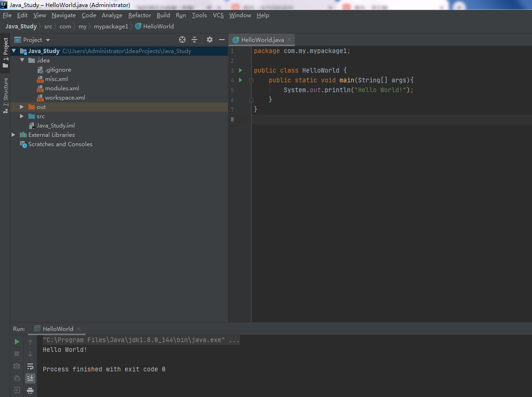Open the Help menu

(x=263, y=15)
